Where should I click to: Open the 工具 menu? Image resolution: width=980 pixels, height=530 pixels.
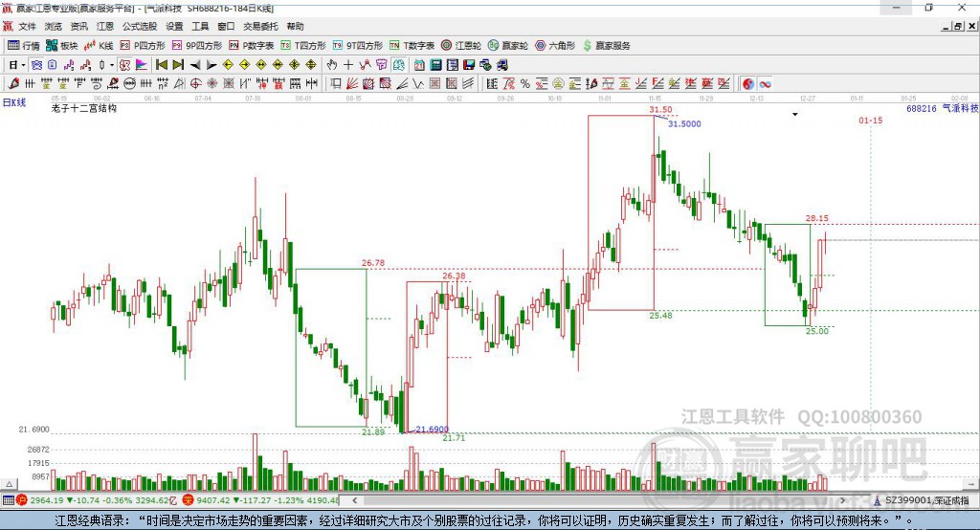pyautogui.click(x=200, y=26)
